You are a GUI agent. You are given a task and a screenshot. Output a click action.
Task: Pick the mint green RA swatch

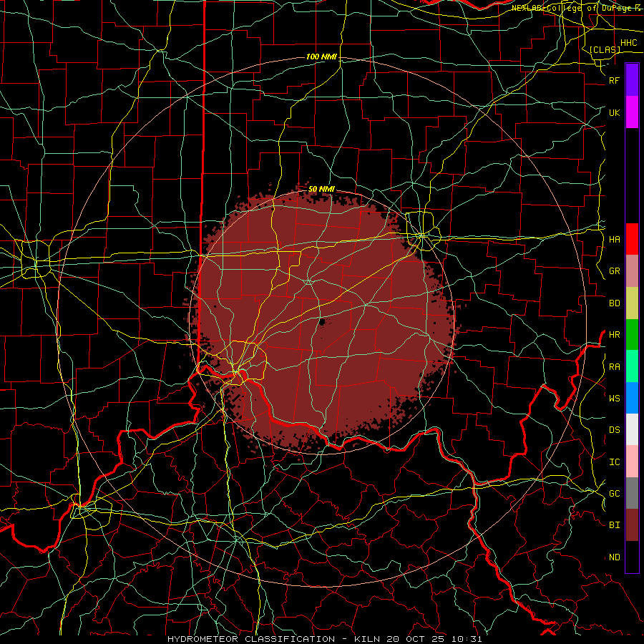click(632, 366)
